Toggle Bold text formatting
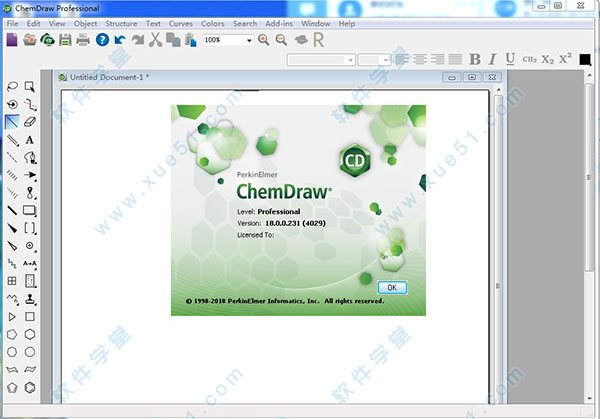 tap(475, 59)
